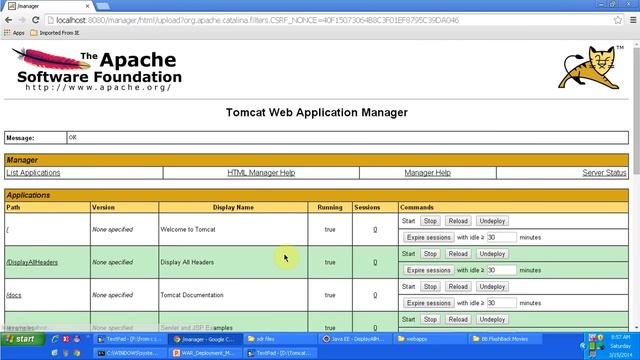Image resolution: width=640 pixels, height=360 pixels.
Task: Open the Manager Help link
Action: click(x=427, y=173)
